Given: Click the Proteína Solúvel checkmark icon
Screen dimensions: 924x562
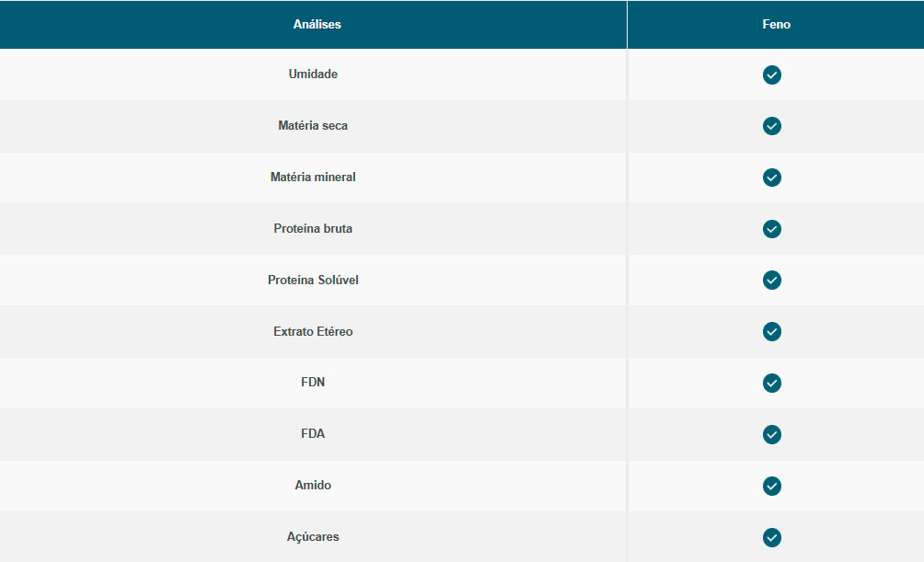Looking at the screenshot, I should (772, 281).
